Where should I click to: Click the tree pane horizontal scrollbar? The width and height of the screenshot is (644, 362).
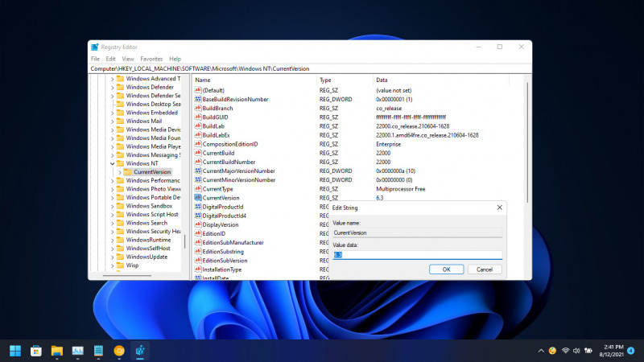(x=127, y=275)
